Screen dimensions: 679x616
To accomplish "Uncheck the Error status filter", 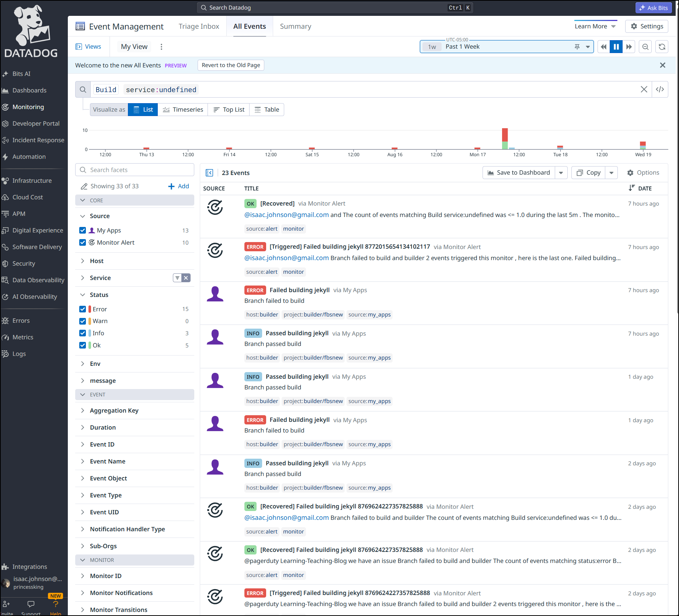I will (x=83, y=309).
